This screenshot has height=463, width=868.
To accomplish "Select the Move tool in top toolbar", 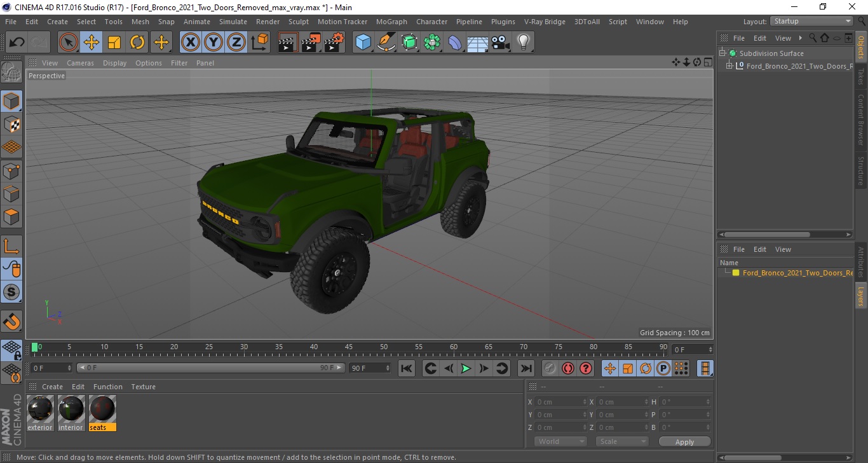I will [x=92, y=43].
